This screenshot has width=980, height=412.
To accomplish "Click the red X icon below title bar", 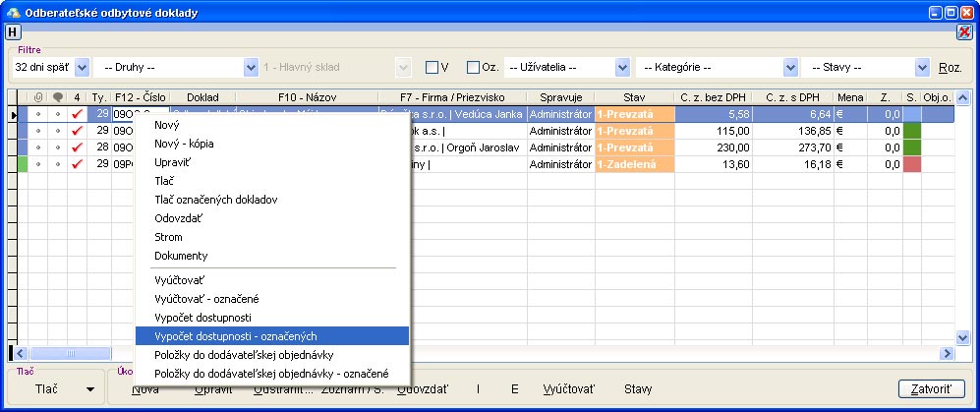I will point(964,31).
